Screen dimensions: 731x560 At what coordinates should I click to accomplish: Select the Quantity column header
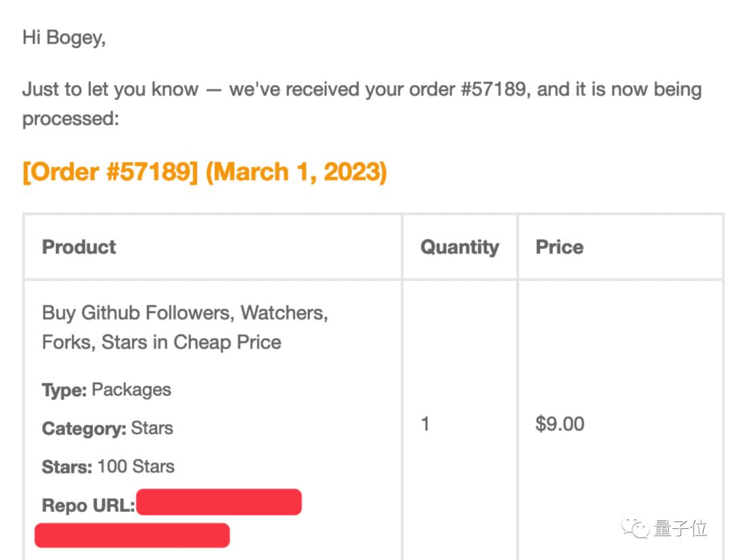[x=460, y=247]
